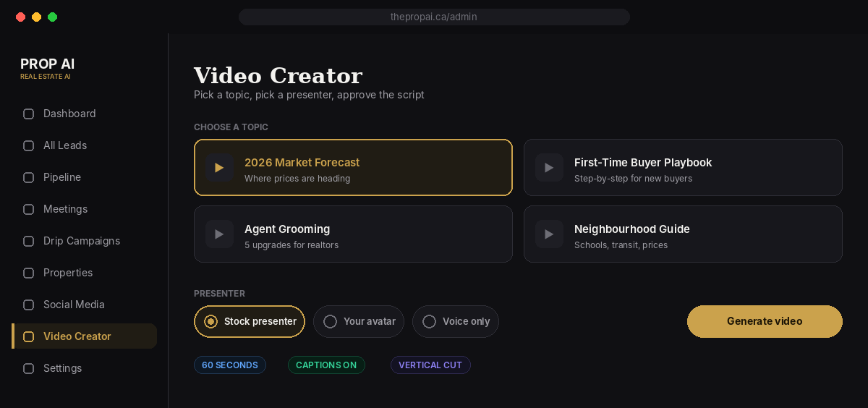The image size is (868, 408).
Task: Select the Voice only presenter option
Action: pyautogui.click(x=456, y=321)
